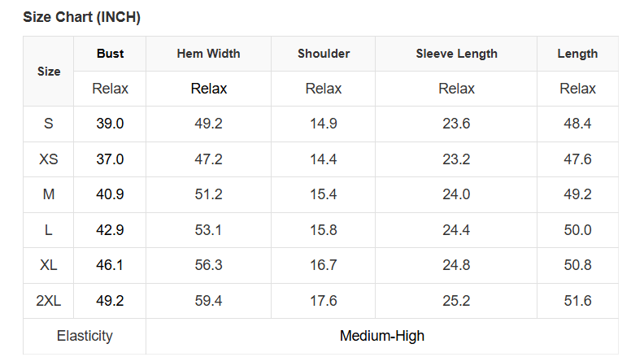Select the Medium-High elasticity value

click(382, 336)
